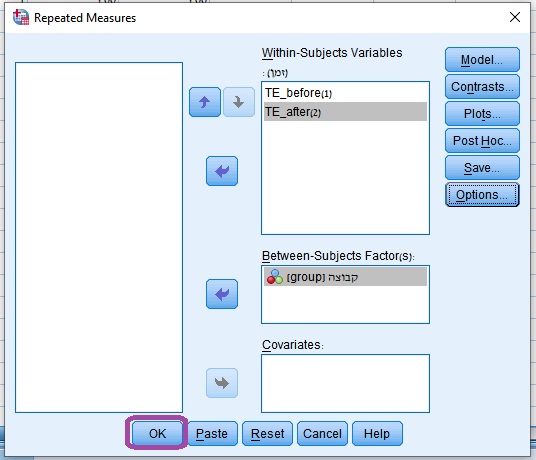Image resolution: width=536 pixels, height=460 pixels.
Task: Open Help for Repeated Measures
Action: point(377,433)
